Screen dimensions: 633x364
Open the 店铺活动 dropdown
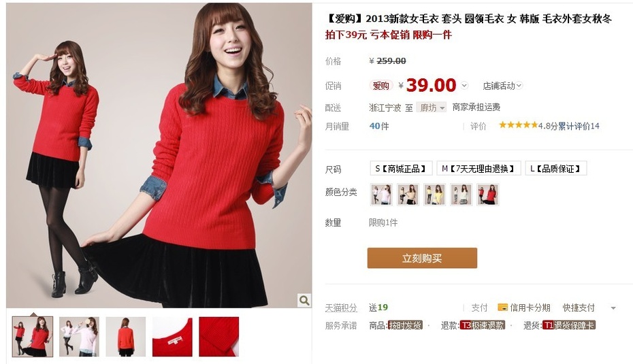(x=502, y=86)
